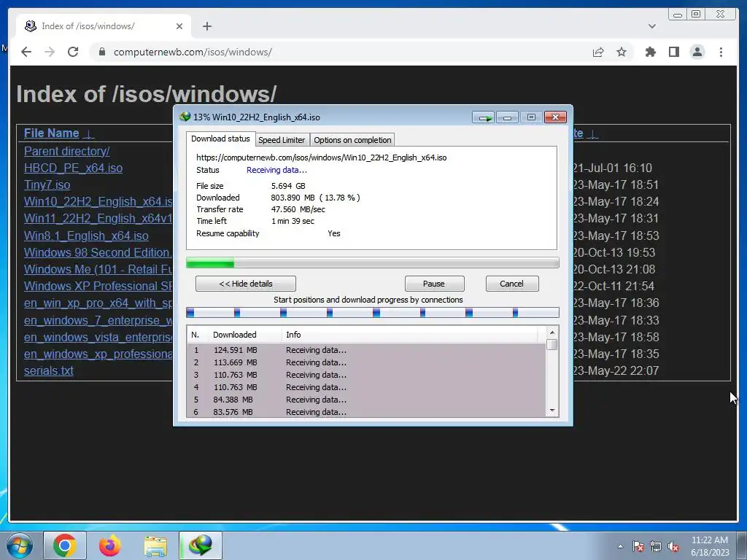Click the Hide details button
Viewport: 747px width, 560px height.
point(246,284)
